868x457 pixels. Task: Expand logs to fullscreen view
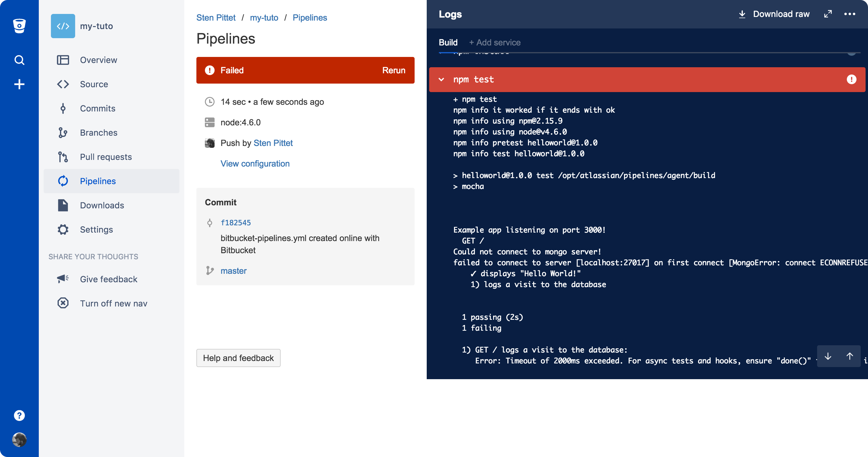click(x=828, y=14)
